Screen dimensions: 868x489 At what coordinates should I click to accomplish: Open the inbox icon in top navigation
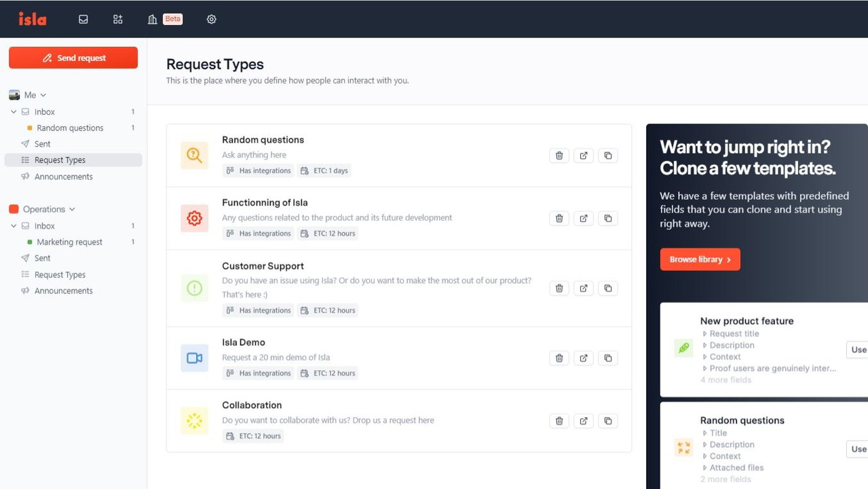pyautogui.click(x=83, y=20)
